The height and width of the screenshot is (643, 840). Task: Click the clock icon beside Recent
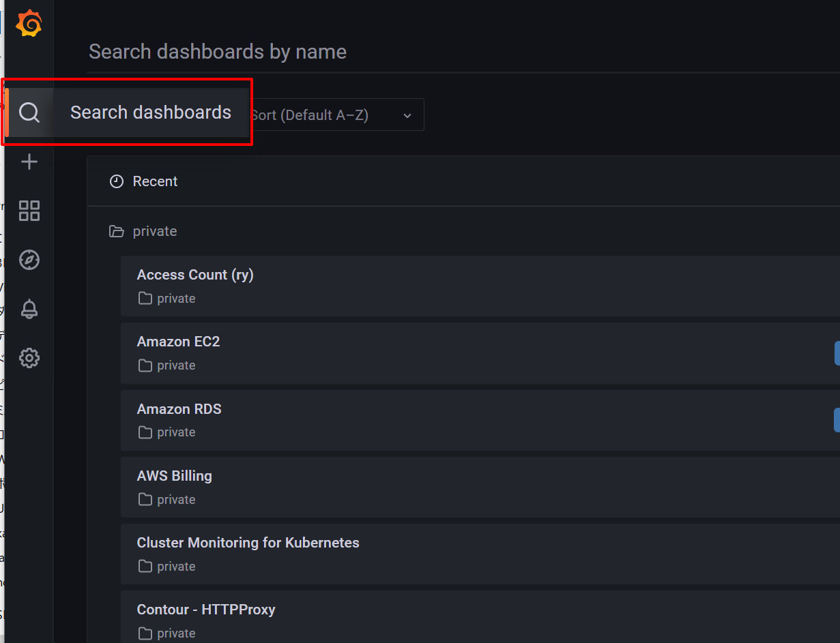(117, 181)
